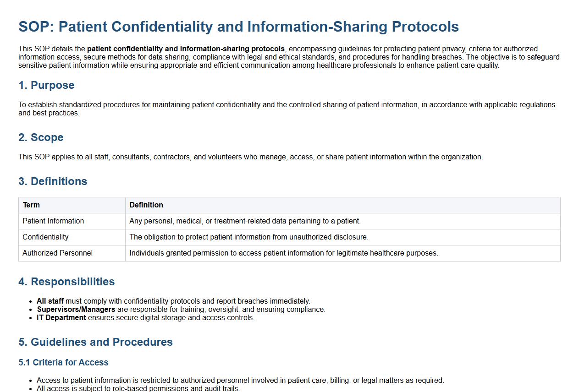
Task: Click the Scope paragraph about staff and volunteers
Action: click(x=250, y=157)
